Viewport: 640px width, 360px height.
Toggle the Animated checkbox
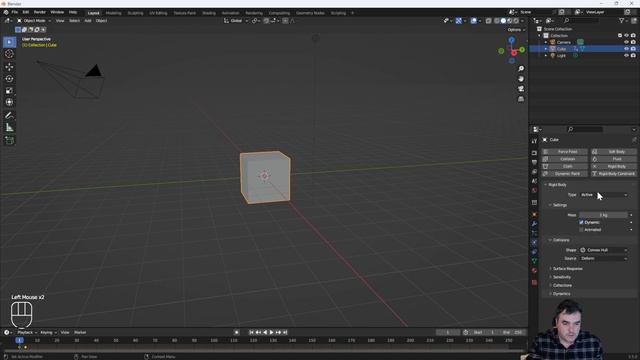[581, 230]
